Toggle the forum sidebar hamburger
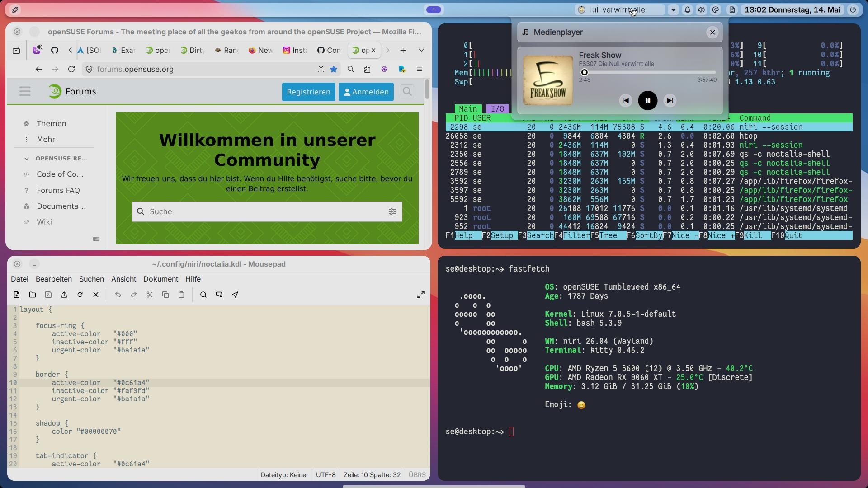The width and height of the screenshot is (868, 488). pyautogui.click(x=25, y=92)
